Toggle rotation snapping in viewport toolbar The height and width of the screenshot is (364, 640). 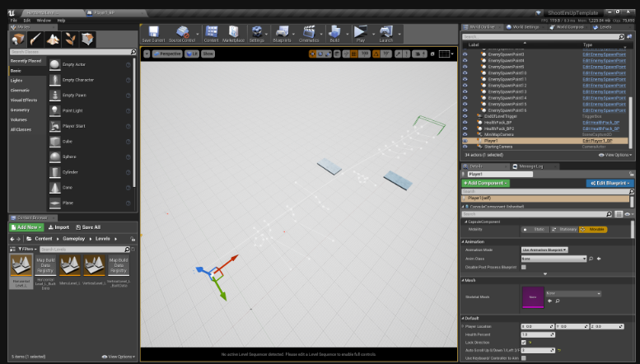pos(376,54)
